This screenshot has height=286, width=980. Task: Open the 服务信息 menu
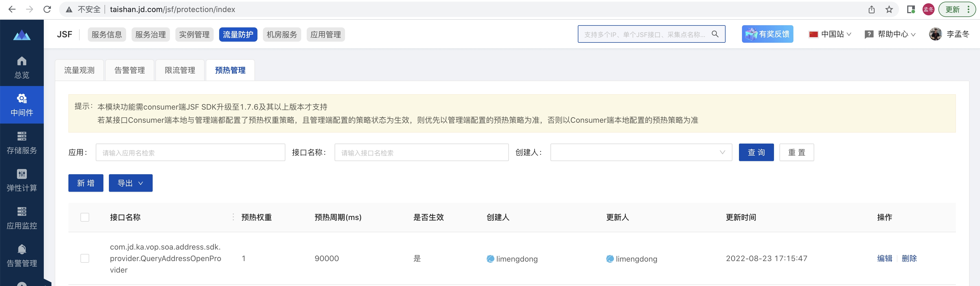coord(106,35)
